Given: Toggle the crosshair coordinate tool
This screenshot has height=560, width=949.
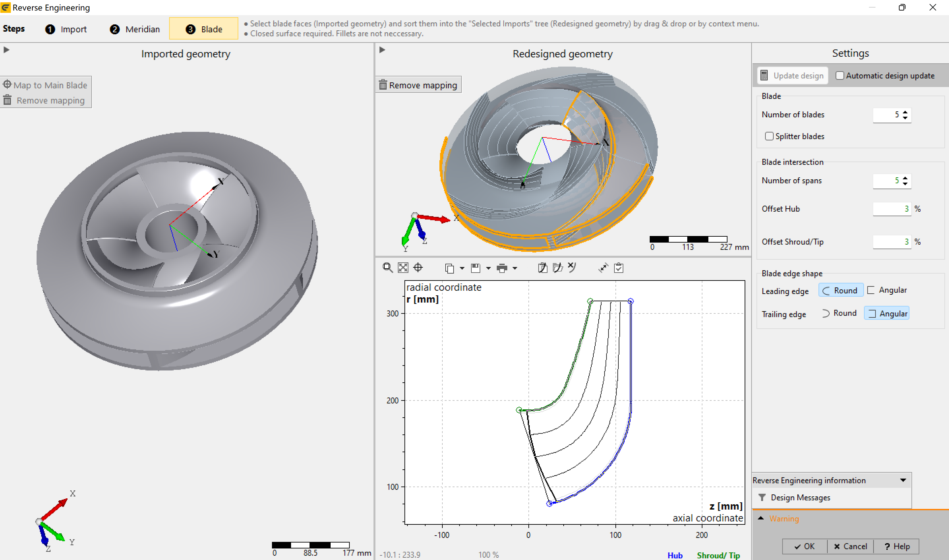Looking at the screenshot, I should 418,268.
